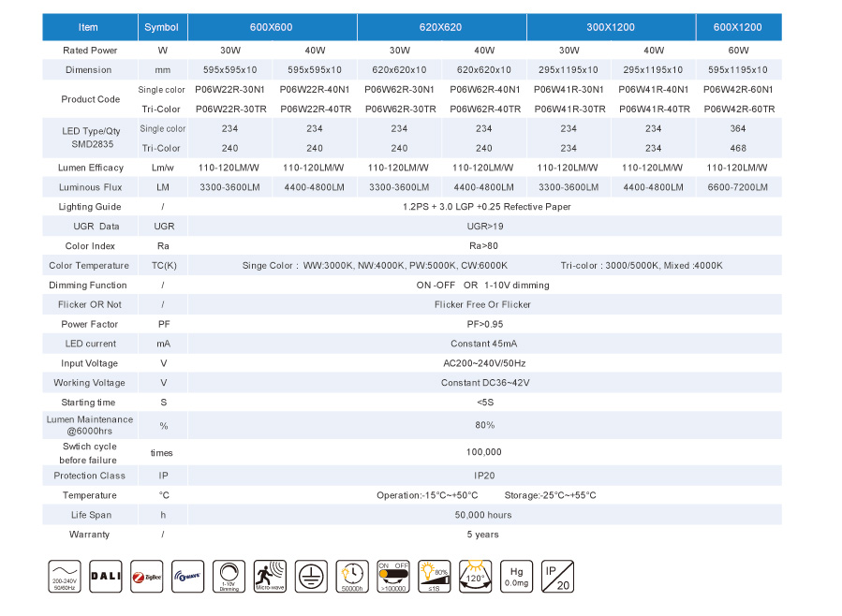This screenshot has width=842, height=616.
Task: Select the Z-wave protocol icon
Action: tap(187, 576)
